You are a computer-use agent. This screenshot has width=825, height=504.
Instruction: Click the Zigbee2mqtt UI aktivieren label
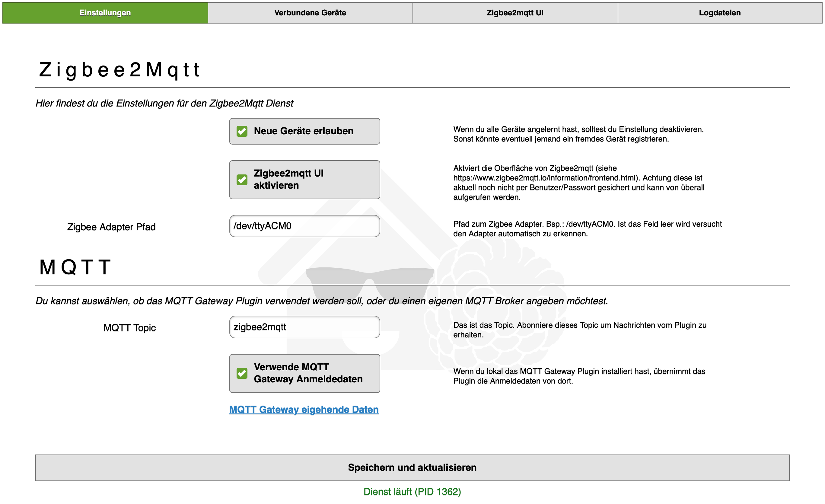[288, 180]
